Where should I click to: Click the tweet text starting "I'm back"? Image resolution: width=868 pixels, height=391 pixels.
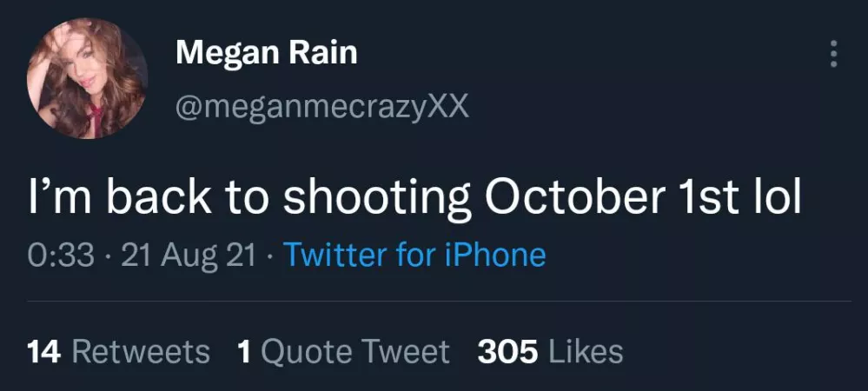[413, 199]
